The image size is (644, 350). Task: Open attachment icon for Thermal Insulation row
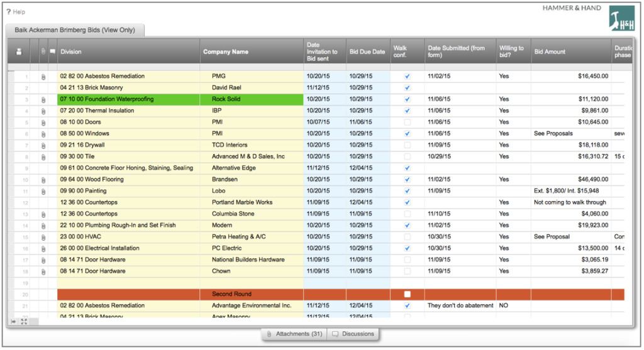click(x=43, y=111)
